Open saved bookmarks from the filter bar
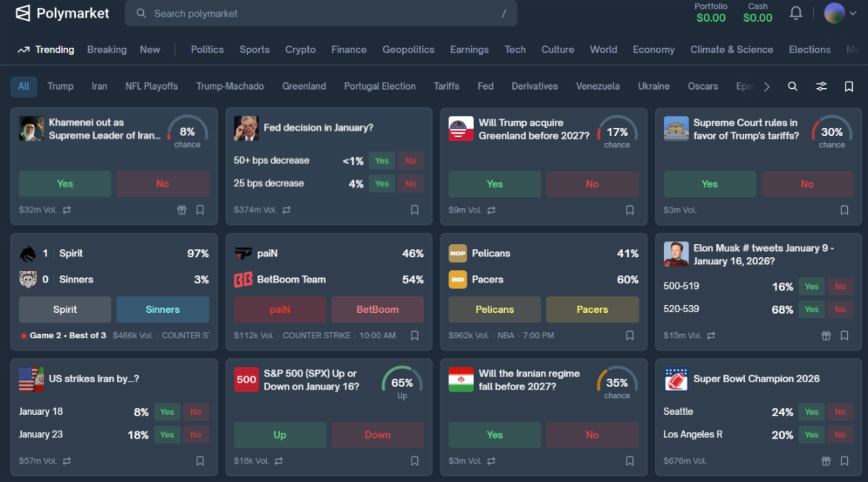This screenshot has height=482, width=868. coord(849,86)
